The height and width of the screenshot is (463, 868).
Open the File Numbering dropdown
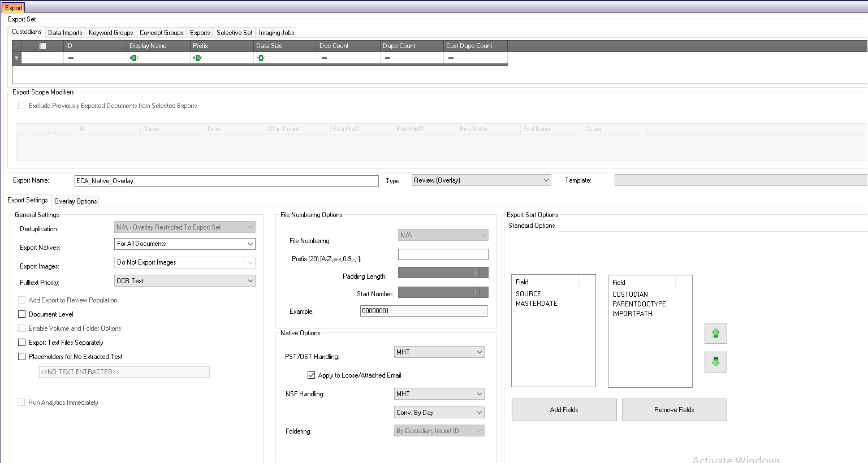[443, 235]
